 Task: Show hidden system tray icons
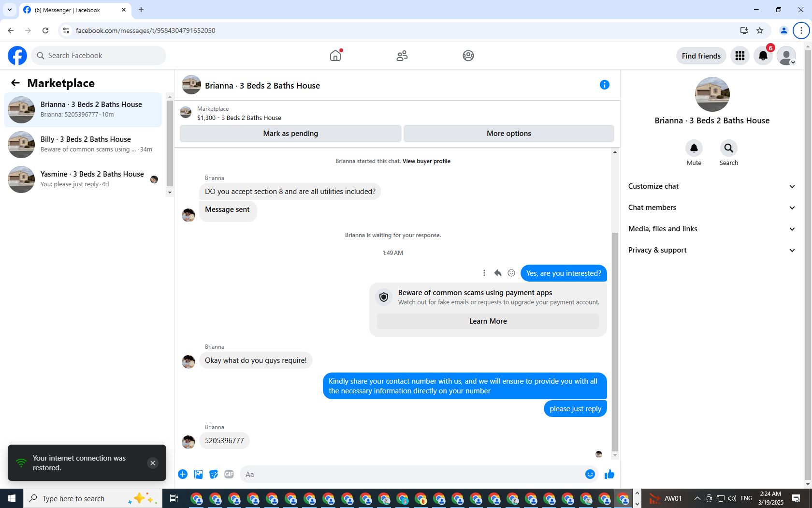click(697, 498)
